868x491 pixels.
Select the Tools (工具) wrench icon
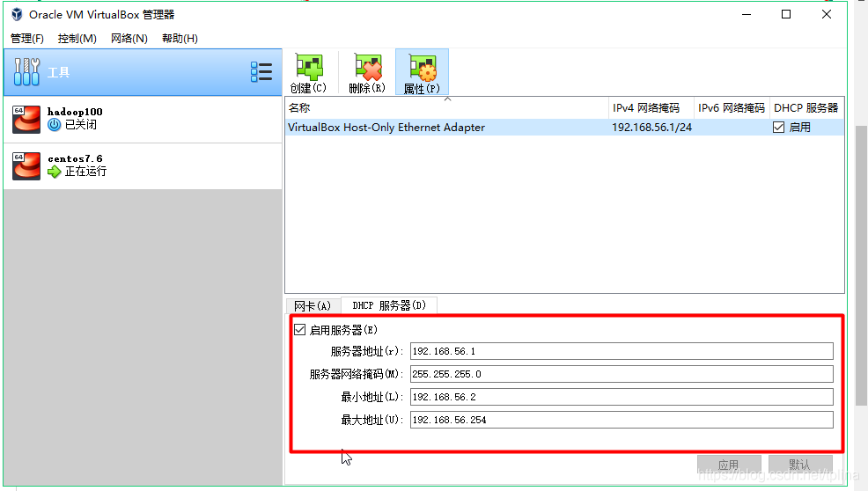pyautogui.click(x=26, y=72)
